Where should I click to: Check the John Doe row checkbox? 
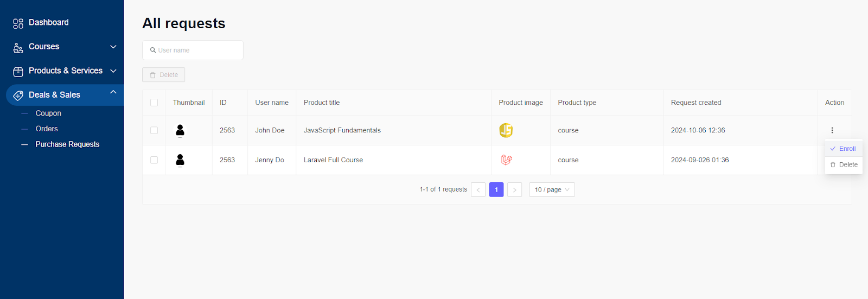pos(154,130)
